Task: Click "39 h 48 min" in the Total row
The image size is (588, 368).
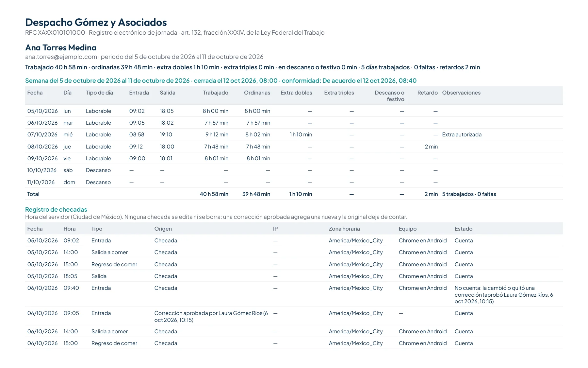Action: (256, 194)
